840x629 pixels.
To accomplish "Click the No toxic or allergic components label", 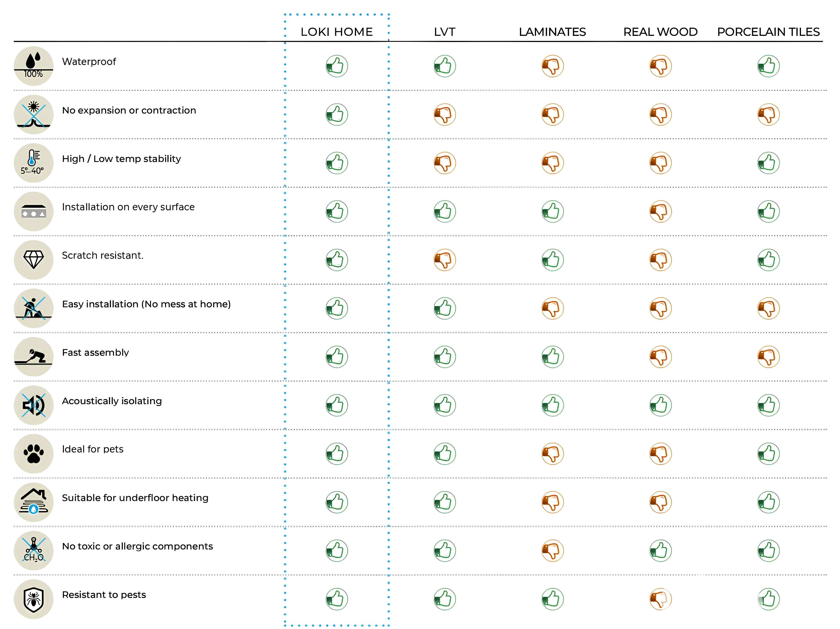I will click(137, 546).
